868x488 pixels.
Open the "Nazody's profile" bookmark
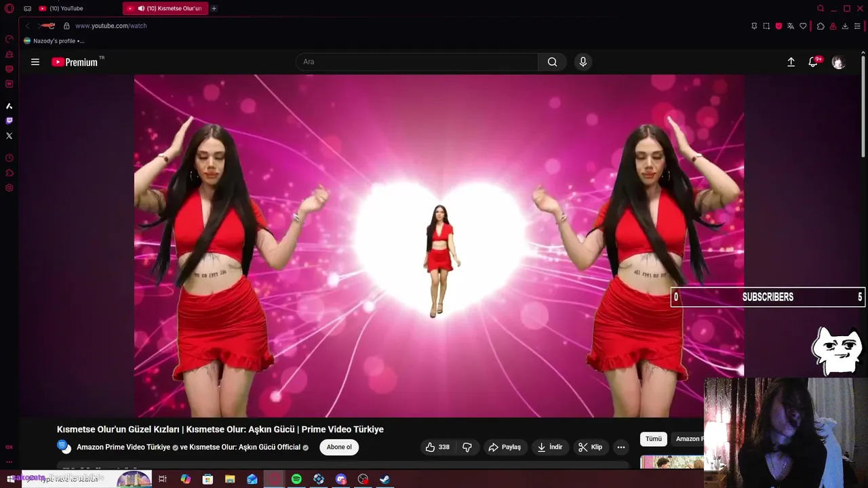pos(54,41)
